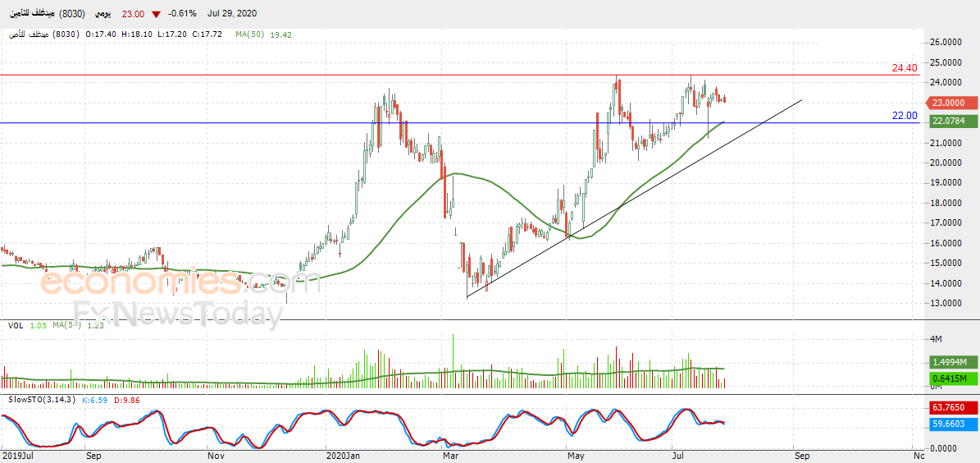
Task: Click the 4M volume axis label
Action: coord(936,339)
